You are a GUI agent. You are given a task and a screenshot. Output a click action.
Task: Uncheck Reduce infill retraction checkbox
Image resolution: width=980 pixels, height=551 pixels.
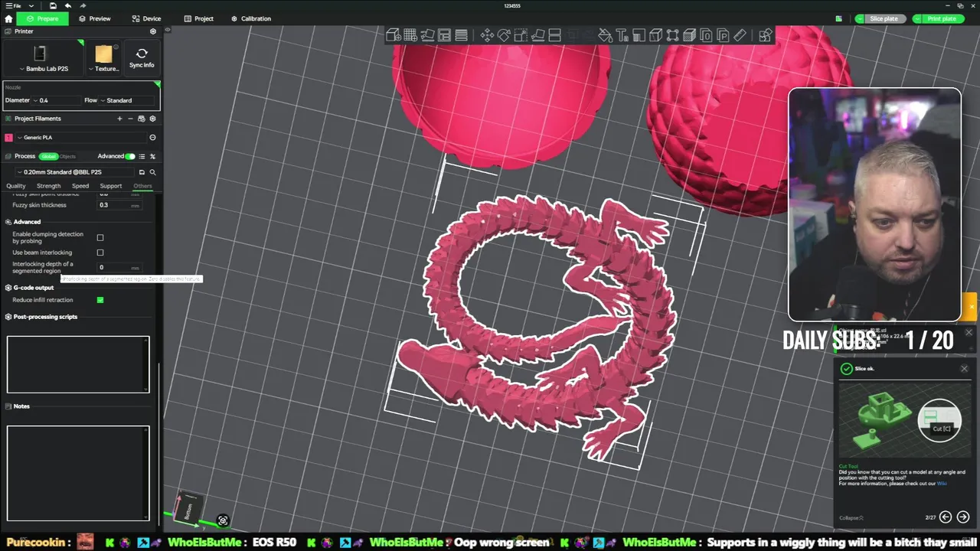[x=100, y=300]
